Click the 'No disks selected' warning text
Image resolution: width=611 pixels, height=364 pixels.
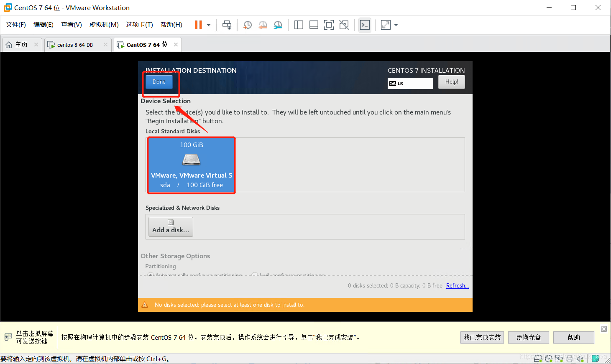pos(230,305)
